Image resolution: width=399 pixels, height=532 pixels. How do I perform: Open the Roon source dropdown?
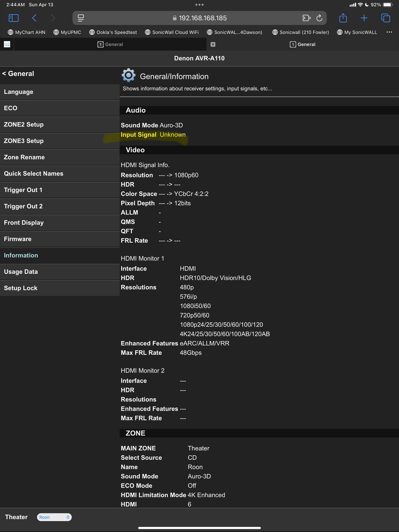pos(54,517)
